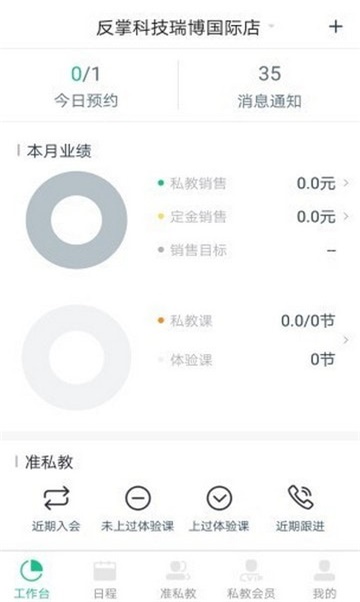Tap the plus icon at top right

(x=335, y=26)
